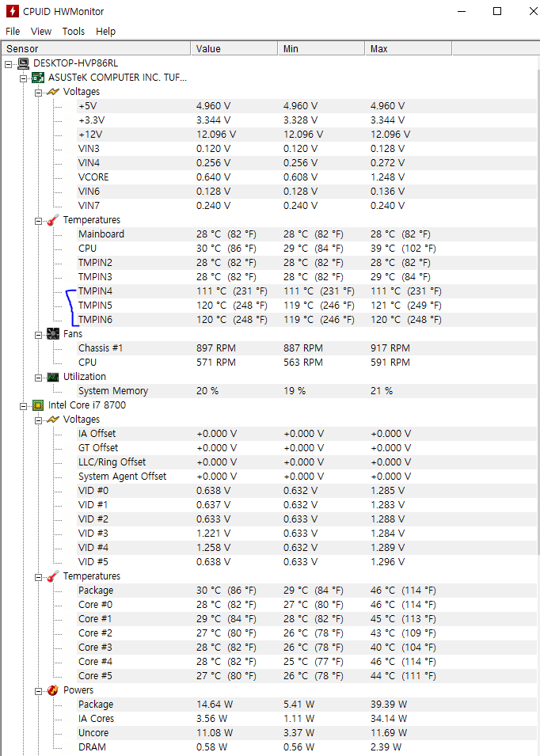Select the Powers icon under Intel Core i7 8700

(x=52, y=690)
